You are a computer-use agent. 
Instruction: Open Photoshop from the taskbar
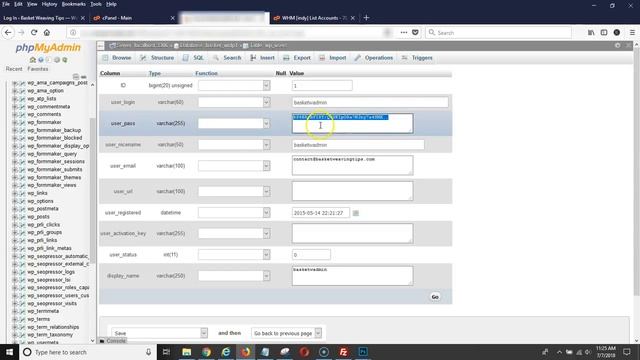coord(363,352)
